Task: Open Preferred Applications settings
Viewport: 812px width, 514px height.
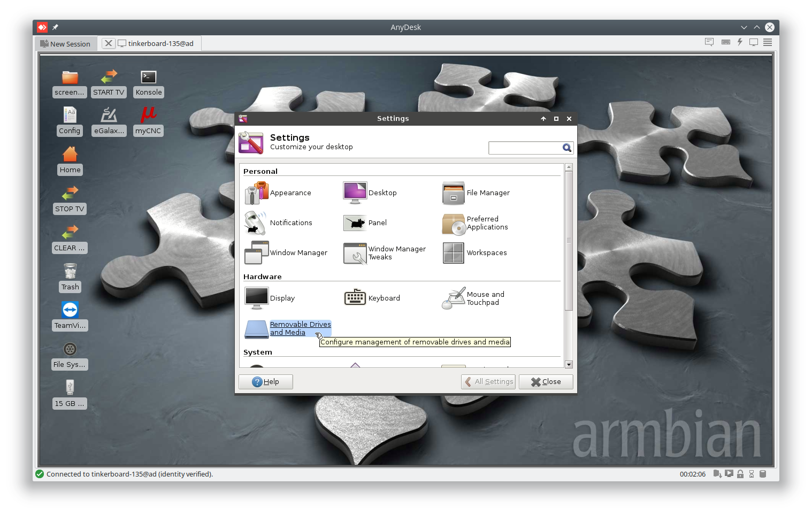Action: point(475,223)
